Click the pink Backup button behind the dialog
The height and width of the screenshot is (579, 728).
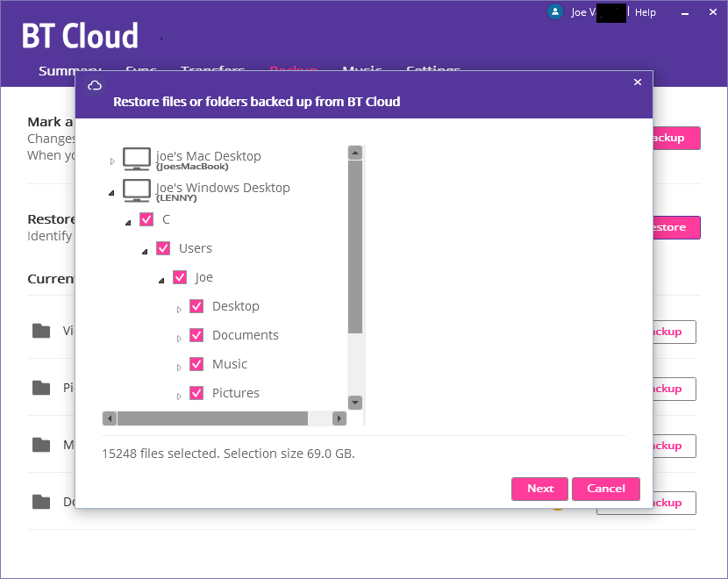676,138
